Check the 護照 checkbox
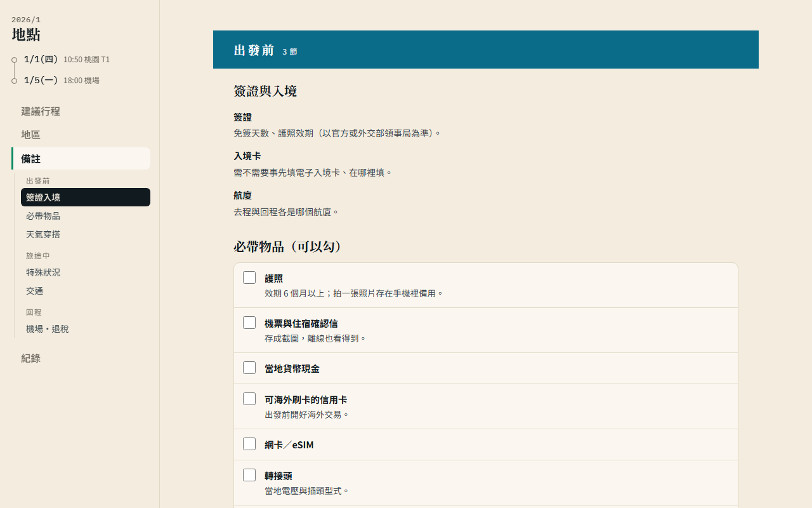Screen dimensions: 812x508 (x=249, y=277)
